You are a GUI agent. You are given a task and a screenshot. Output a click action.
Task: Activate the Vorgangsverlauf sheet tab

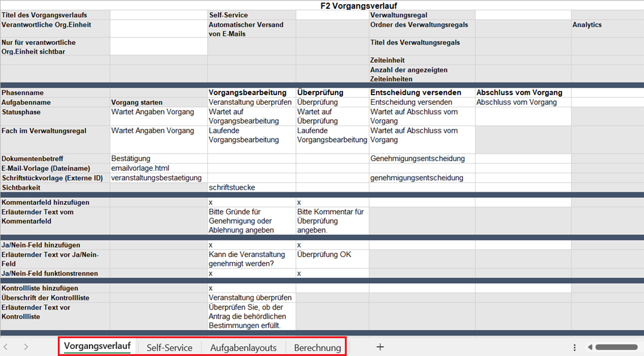[x=97, y=346]
